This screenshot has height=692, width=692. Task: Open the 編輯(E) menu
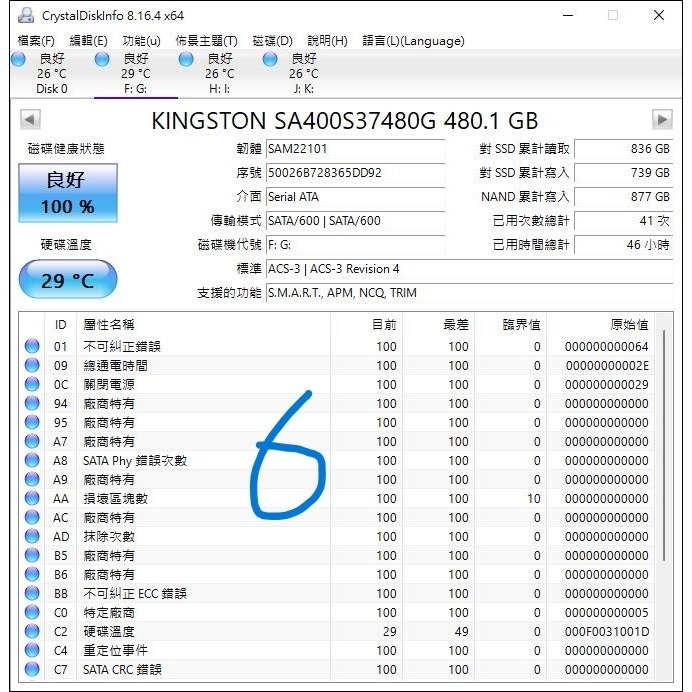88,41
